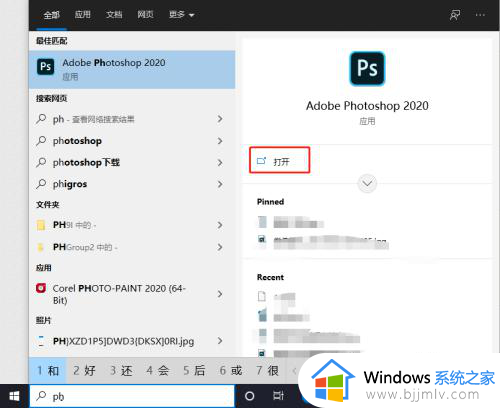Viewport: 500px width, 408px height.
Task: Click the 打开 open button
Action: click(279, 160)
